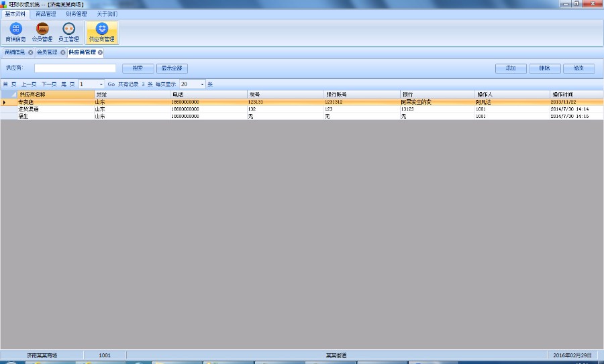
Task: Expand the records-per-page dropdown showing 20
Action: coord(202,84)
